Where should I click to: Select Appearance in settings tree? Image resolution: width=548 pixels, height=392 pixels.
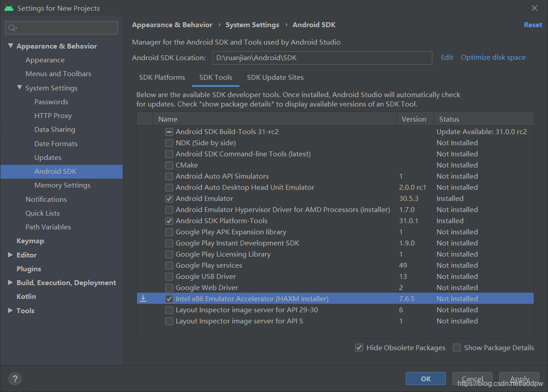45,60
